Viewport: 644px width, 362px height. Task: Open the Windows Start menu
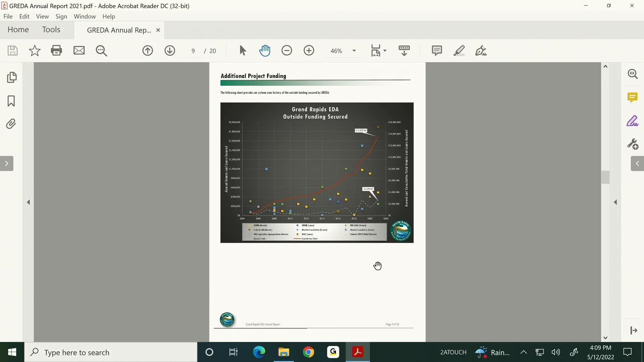pos(12,352)
